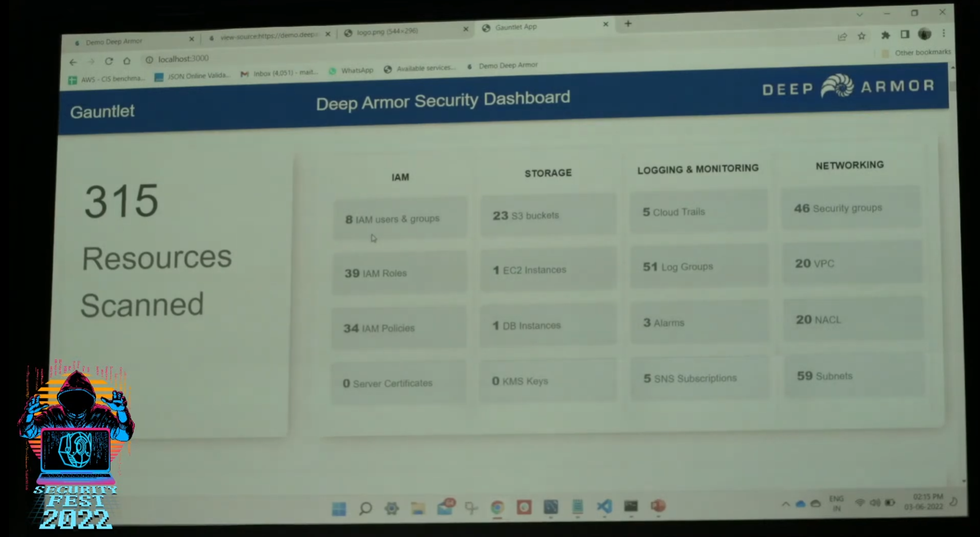Bookmark this page with the star icon

click(862, 36)
